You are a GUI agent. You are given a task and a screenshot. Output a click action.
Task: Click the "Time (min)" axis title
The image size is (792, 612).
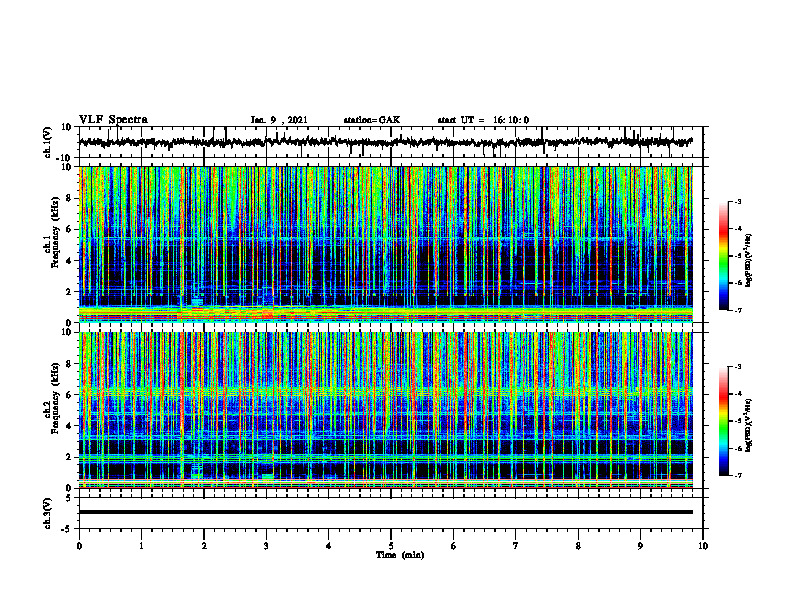click(x=400, y=555)
